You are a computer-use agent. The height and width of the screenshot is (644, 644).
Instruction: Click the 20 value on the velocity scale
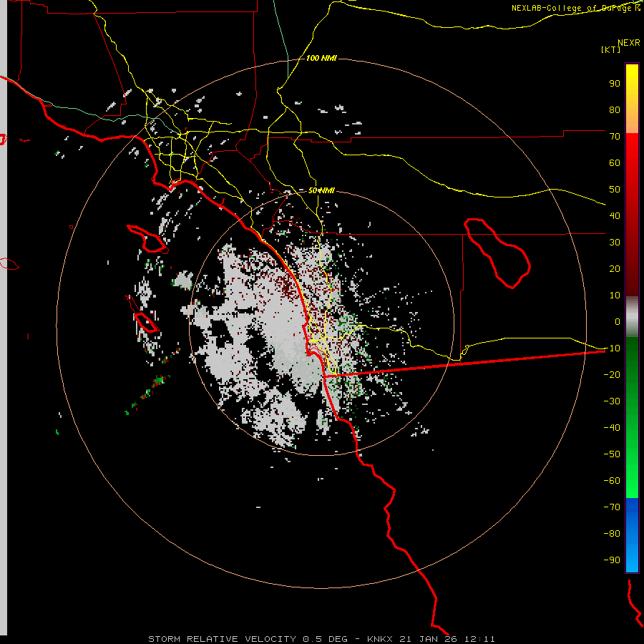pyautogui.click(x=615, y=268)
